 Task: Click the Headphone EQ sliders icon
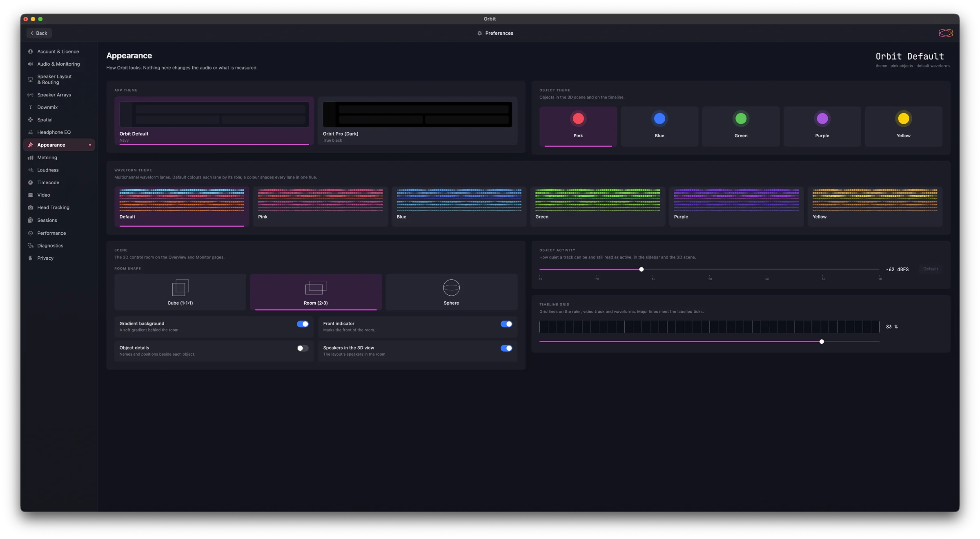click(x=30, y=132)
